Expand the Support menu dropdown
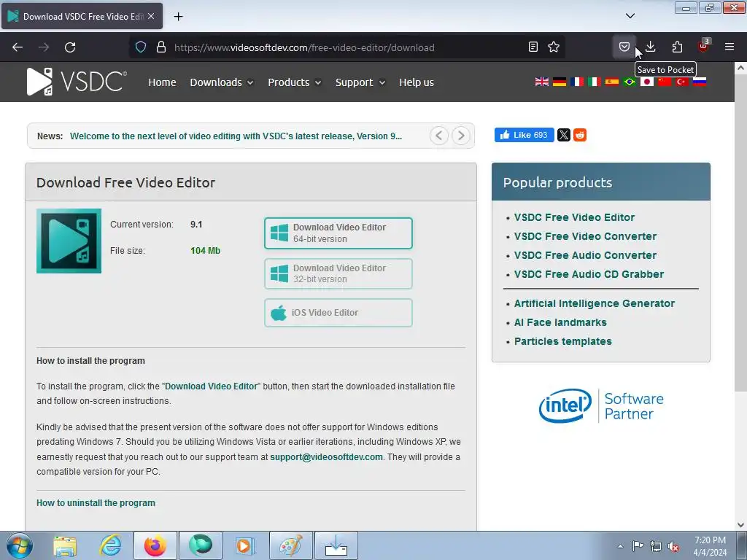This screenshot has height=560, width=747. (360, 82)
